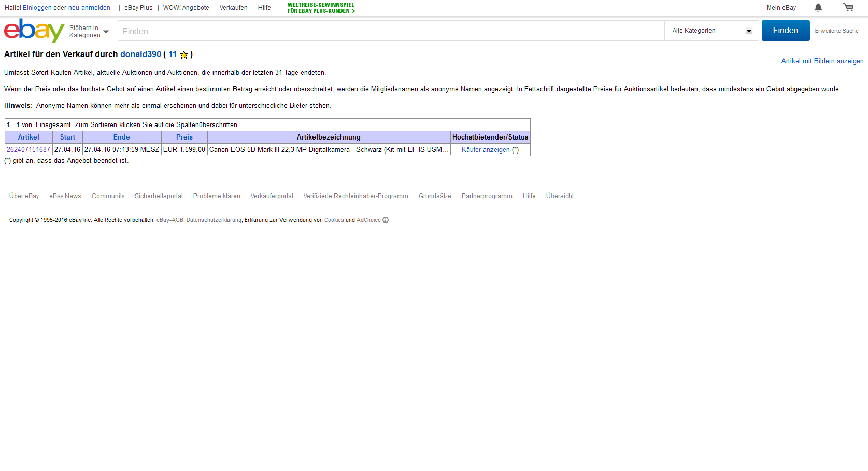The width and height of the screenshot is (868, 471).
Task: Open notifications bell icon
Action: 818,7
